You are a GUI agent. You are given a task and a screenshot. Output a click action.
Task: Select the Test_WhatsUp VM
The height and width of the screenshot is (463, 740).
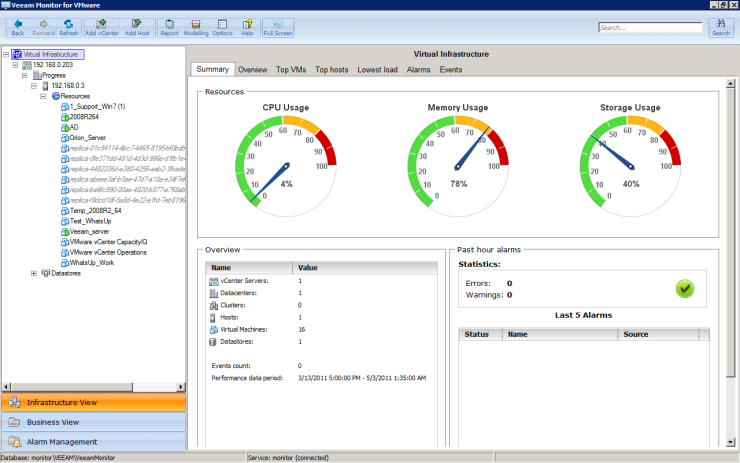(x=91, y=221)
